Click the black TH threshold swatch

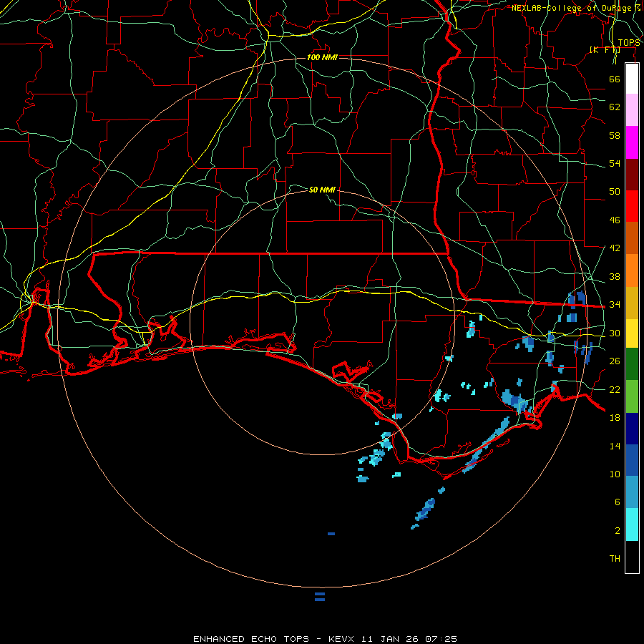[632, 557]
